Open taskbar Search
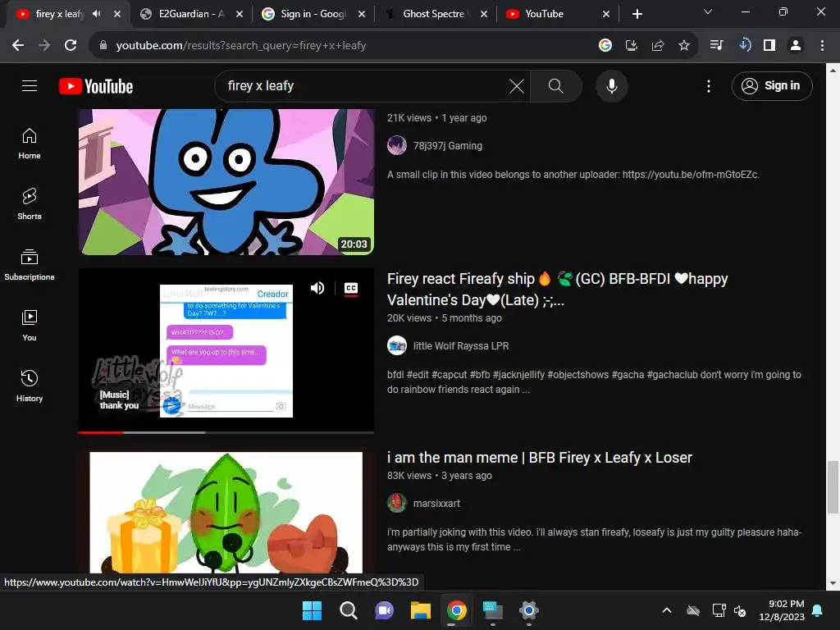The height and width of the screenshot is (630, 840). (348, 610)
